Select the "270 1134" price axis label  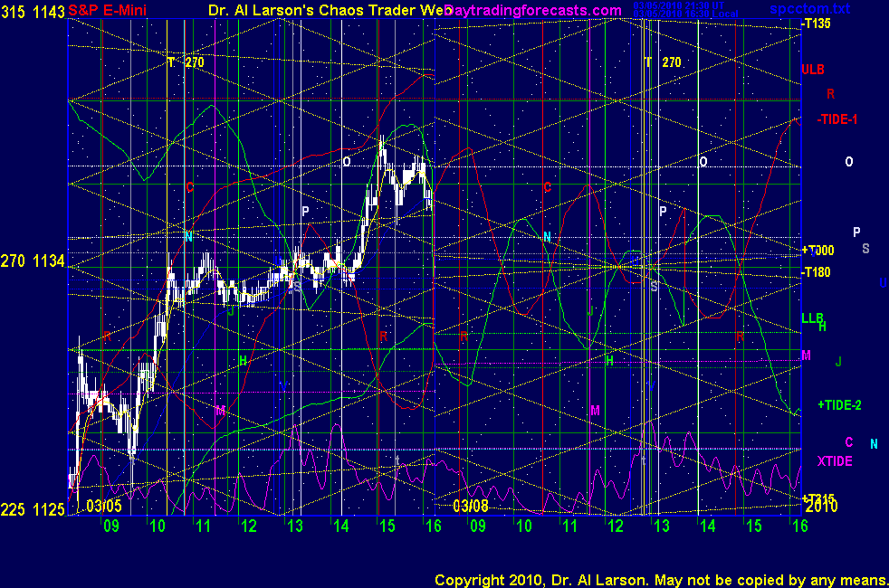pos(33,261)
